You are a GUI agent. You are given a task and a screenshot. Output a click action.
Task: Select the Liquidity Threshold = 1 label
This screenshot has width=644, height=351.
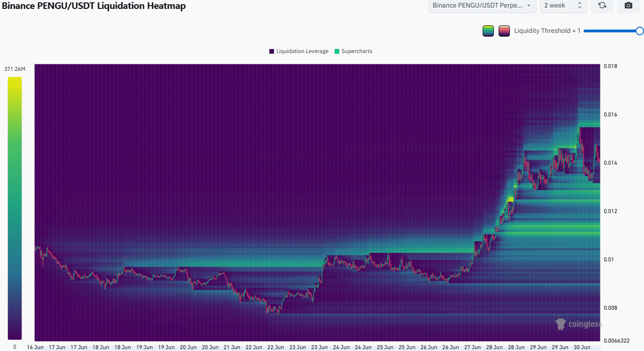click(x=547, y=31)
